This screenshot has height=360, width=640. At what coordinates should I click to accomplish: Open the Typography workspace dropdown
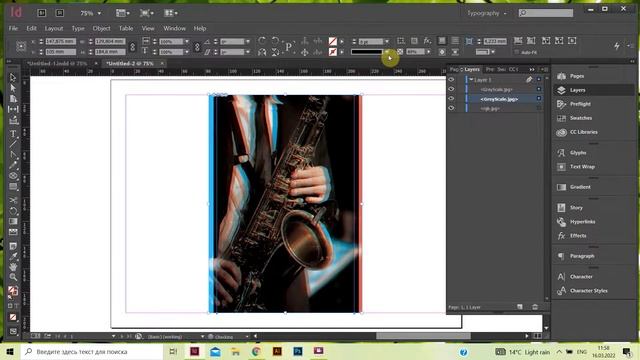(x=487, y=13)
